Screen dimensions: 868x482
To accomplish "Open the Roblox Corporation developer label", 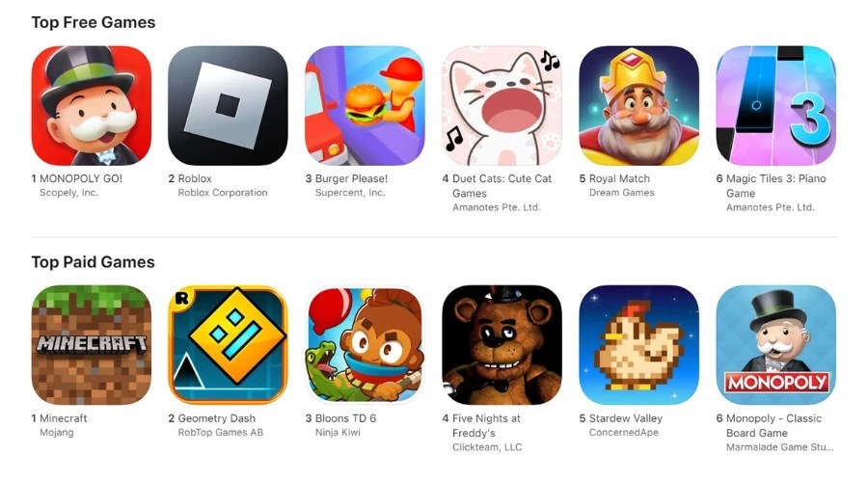I will click(x=223, y=193).
